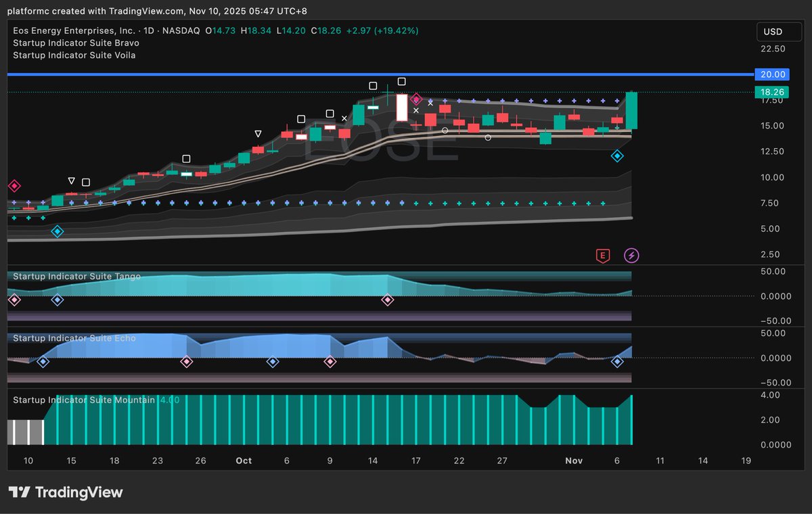
Task: Click the Oct label on time axis
Action: click(x=244, y=461)
